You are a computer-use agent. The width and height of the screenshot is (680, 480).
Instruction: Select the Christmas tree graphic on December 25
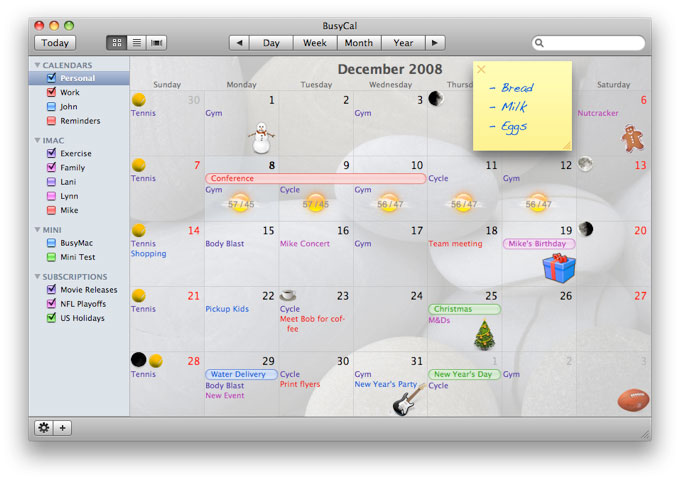[x=484, y=334]
